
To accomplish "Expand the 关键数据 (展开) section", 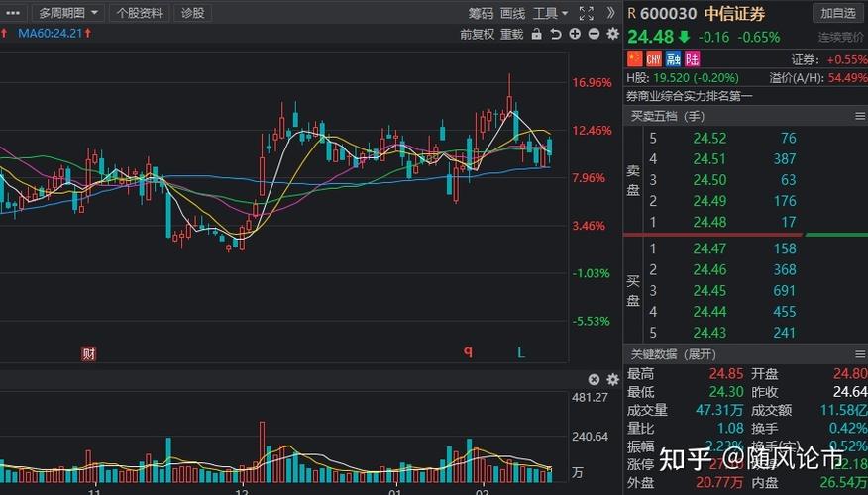I will tap(673, 354).
